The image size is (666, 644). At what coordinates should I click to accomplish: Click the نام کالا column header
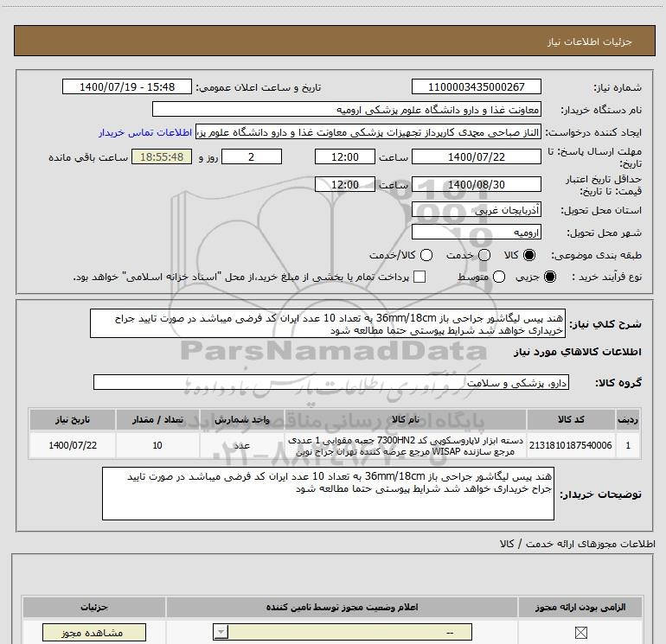pos(405,419)
